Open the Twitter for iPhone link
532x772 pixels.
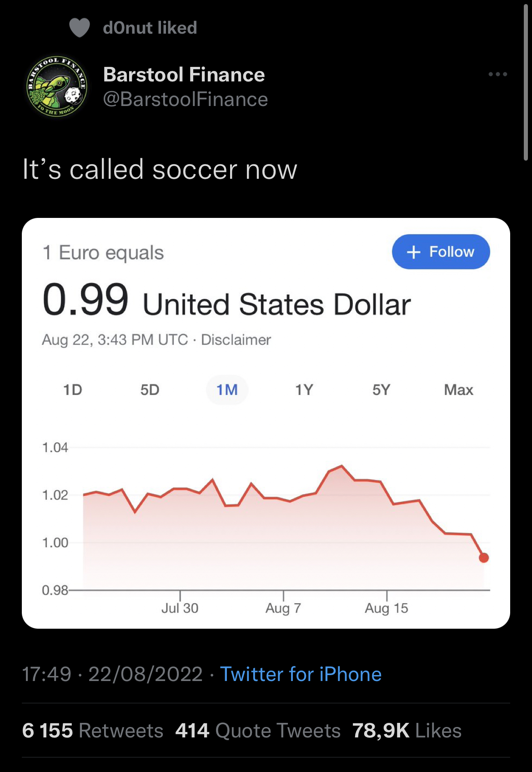tap(301, 674)
